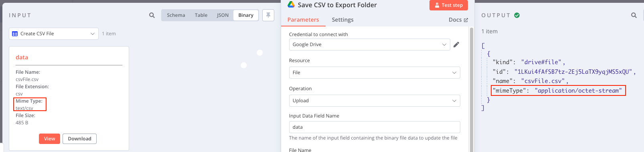This screenshot has width=644, height=152.
Task: Click the Create CSV File table icon
Action: pyautogui.click(x=15, y=34)
